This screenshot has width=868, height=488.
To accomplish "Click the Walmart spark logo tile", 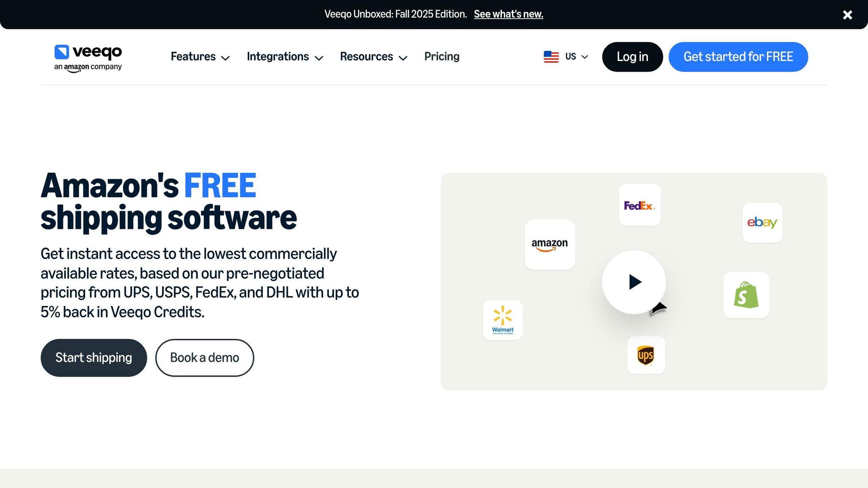I will (x=503, y=320).
